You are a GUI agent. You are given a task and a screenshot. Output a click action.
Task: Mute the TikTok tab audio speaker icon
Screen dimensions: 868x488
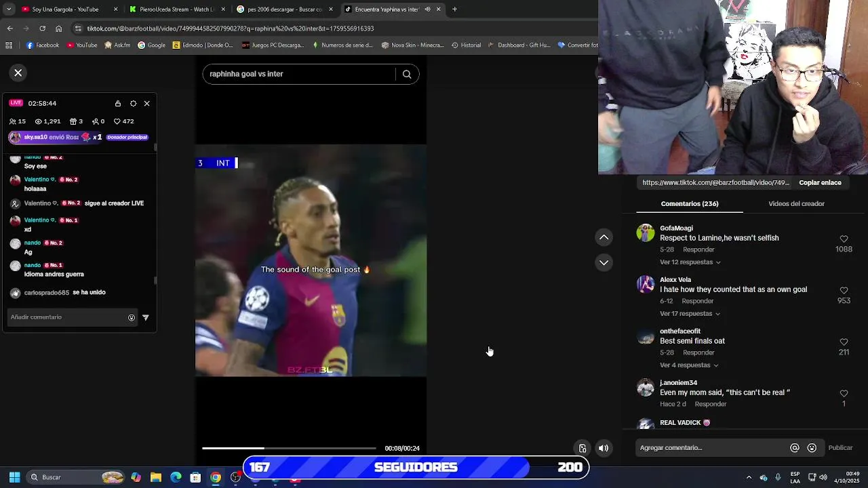pyautogui.click(x=427, y=9)
